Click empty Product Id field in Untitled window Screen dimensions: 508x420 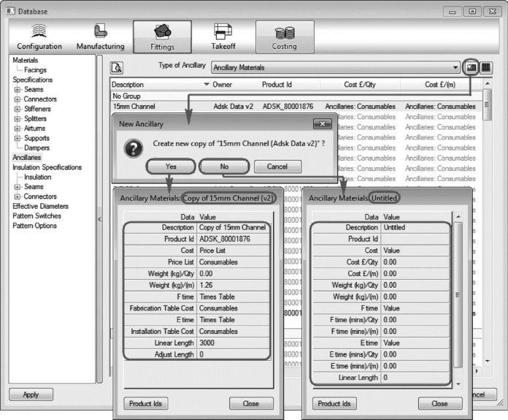click(415, 239)
